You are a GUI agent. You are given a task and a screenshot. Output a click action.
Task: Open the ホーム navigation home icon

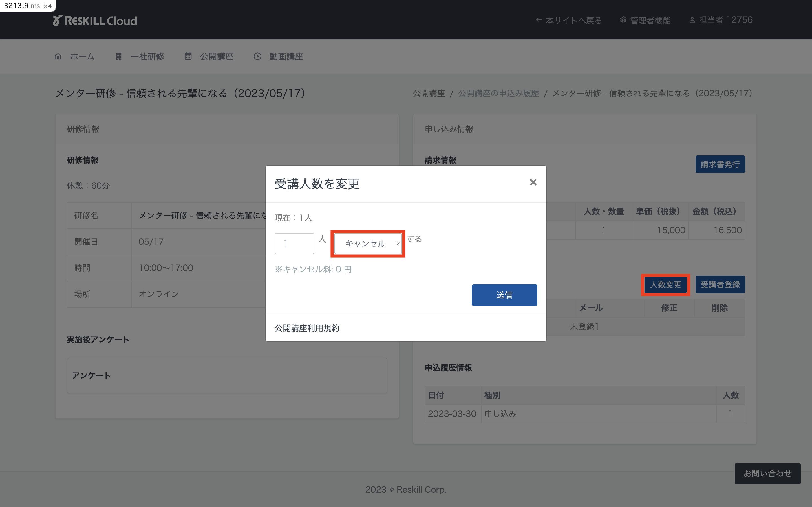point(58,56)
